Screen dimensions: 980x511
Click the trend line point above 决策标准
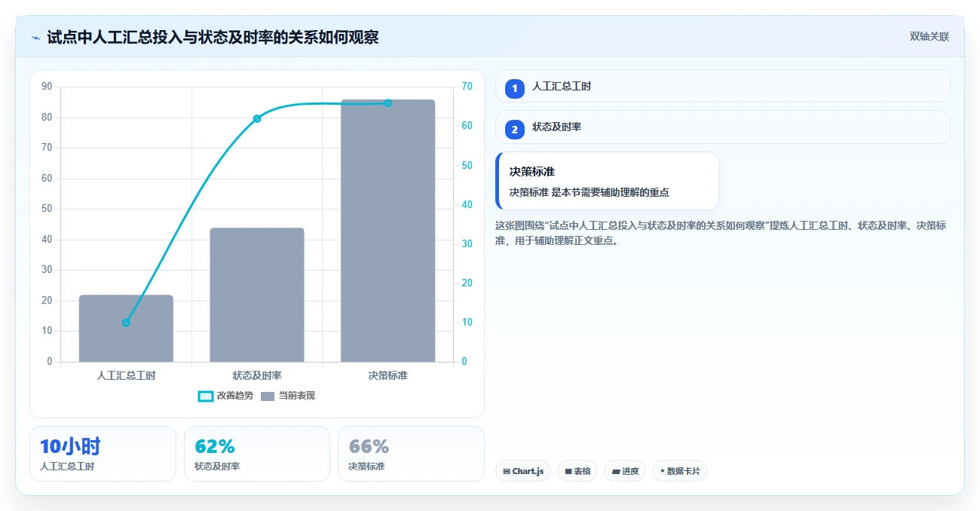tap(388, 103)
